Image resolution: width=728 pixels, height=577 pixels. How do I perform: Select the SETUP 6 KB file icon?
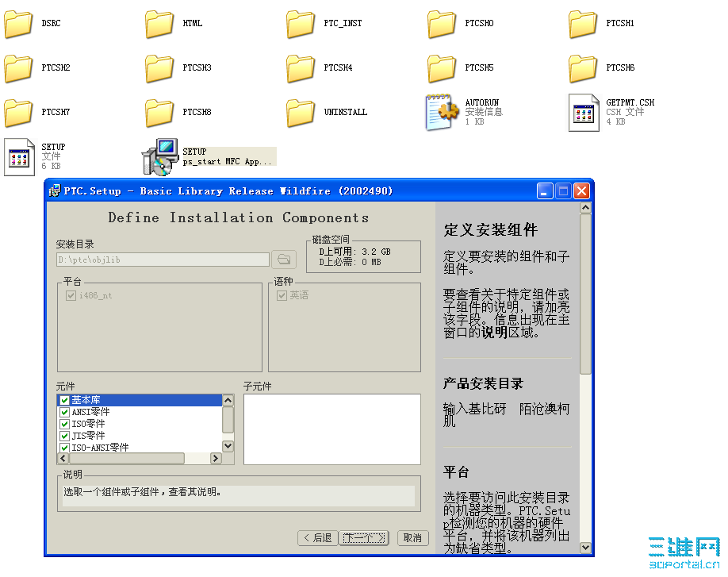pyautogui.click(x=19, y=157)
